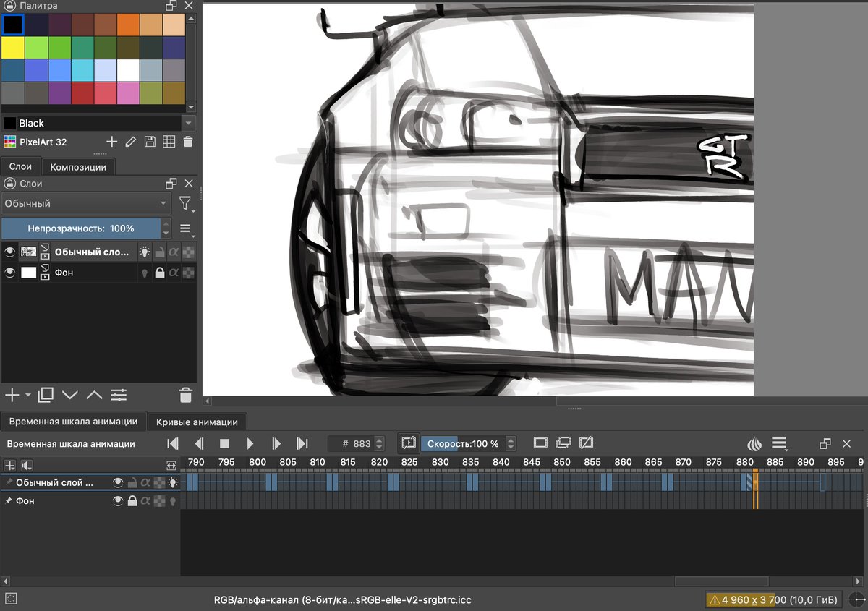Switch to the Композиции tab
This screenshot has height=611, width=868.
point(78,167)
